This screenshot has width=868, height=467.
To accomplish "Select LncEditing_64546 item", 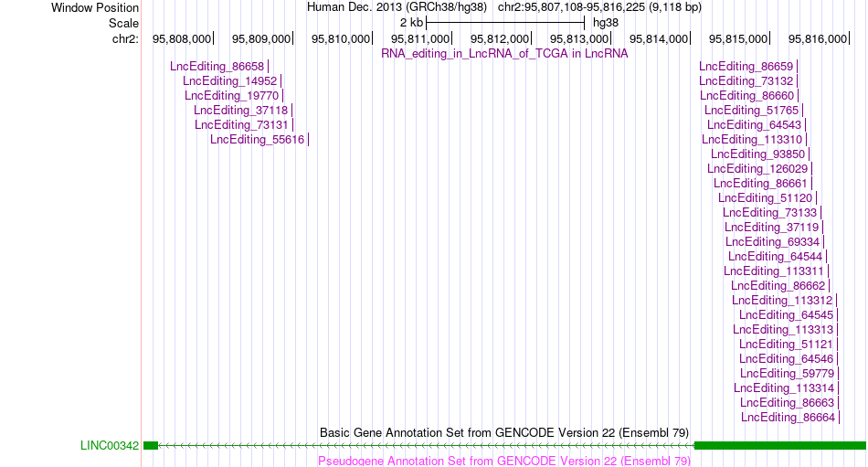I will pyautogui.click(x=787, y=359).
